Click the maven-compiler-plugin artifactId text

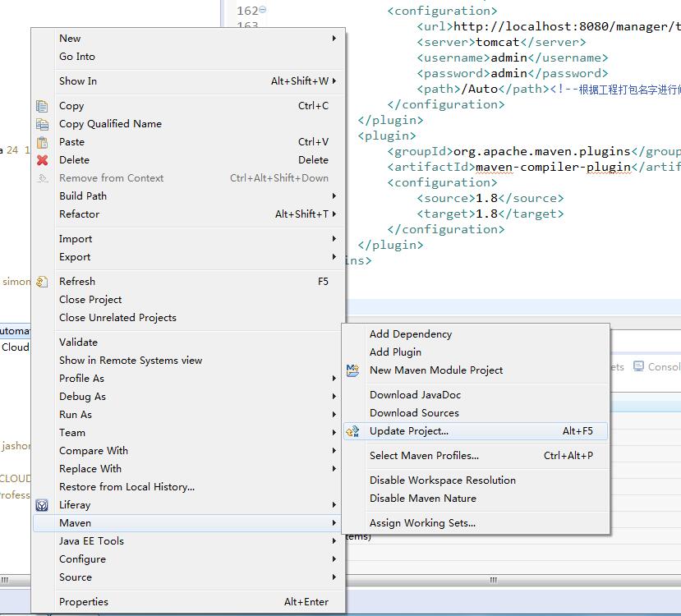coord(553,167)
